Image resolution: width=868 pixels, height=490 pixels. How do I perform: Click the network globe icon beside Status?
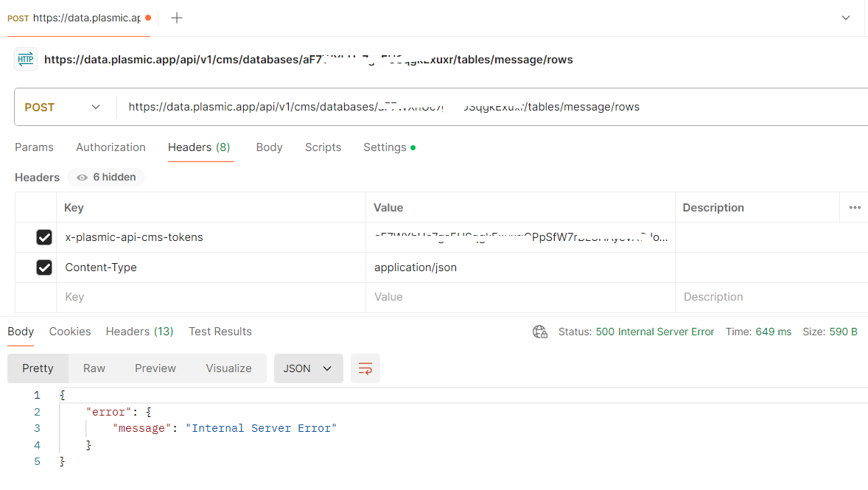pyautogui.click(x=540, y=332)
